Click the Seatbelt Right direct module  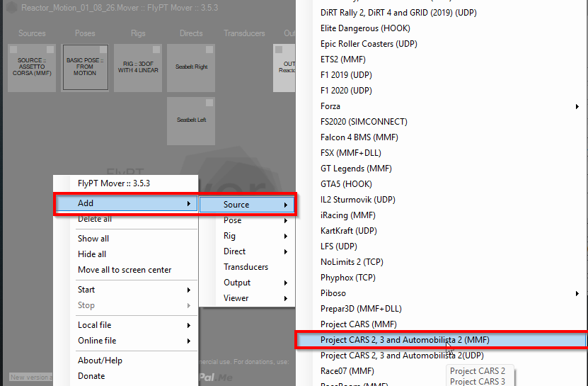pyautogui.click(x=191, y=68)
